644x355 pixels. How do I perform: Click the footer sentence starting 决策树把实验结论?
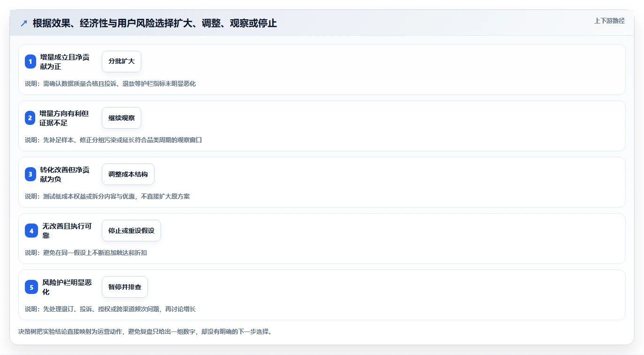(145, 332)
